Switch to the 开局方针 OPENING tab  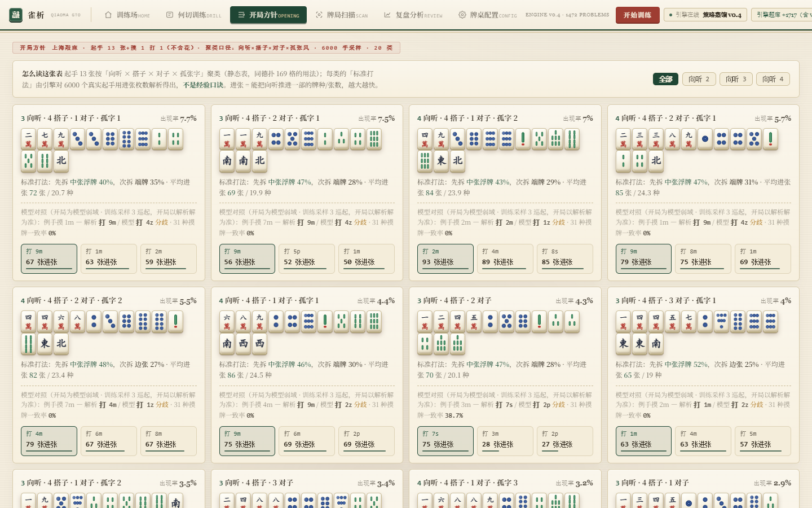(x=268, y=15)
